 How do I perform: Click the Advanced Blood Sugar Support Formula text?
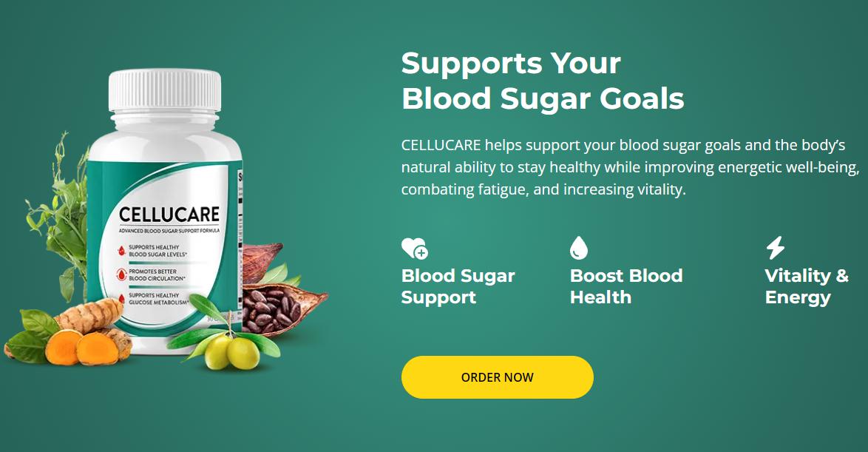[169, 230]
